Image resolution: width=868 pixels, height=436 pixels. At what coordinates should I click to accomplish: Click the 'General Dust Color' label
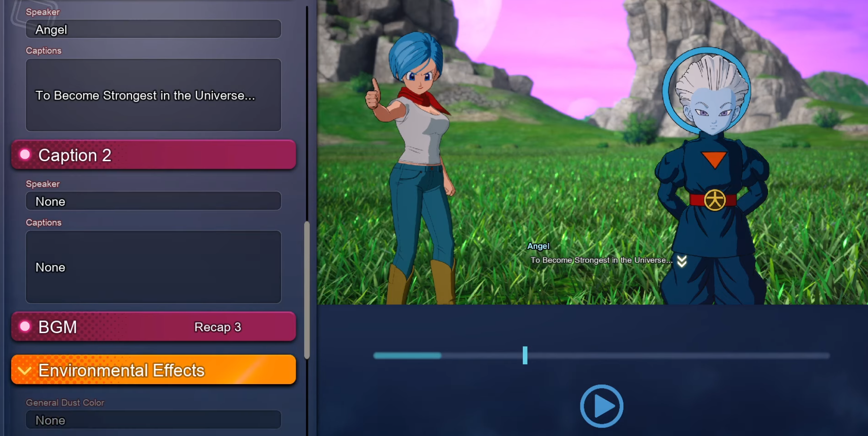[65, 402]
